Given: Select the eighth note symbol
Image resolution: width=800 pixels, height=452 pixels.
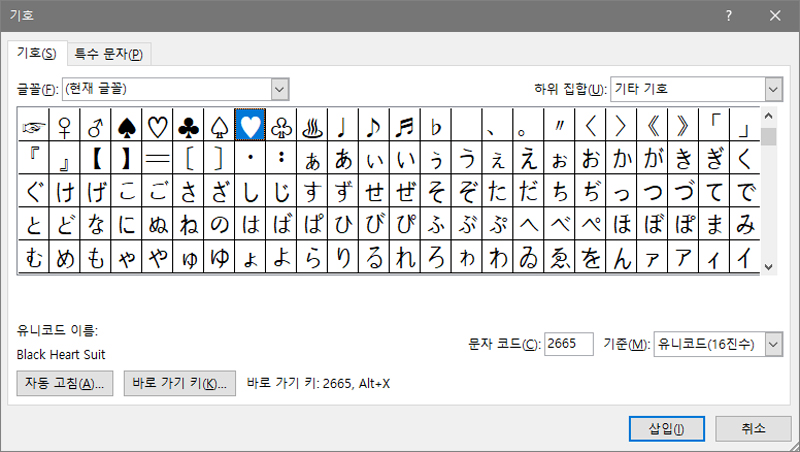Looking at the screenshot, I should pyautogui.click(x=374, y=125).
